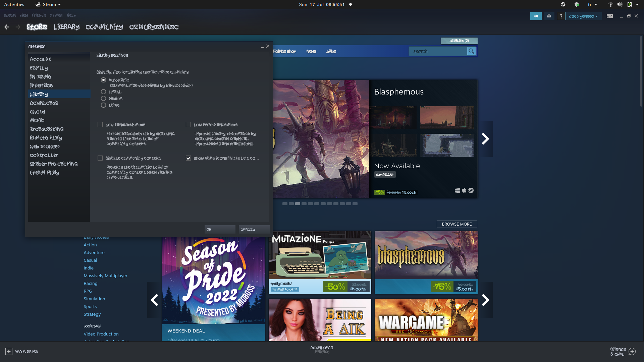Open the inbox notifications icon
This screenshot has height=362, width=644.
549,16
